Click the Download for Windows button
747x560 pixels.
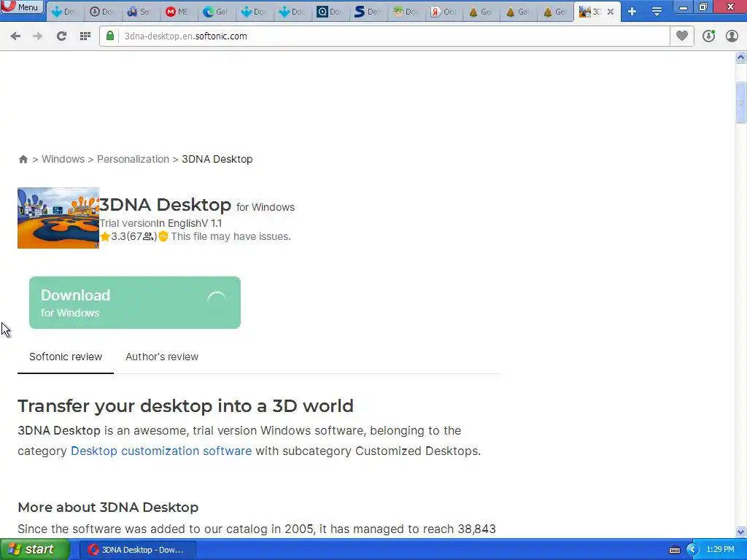tap(135, 303)
